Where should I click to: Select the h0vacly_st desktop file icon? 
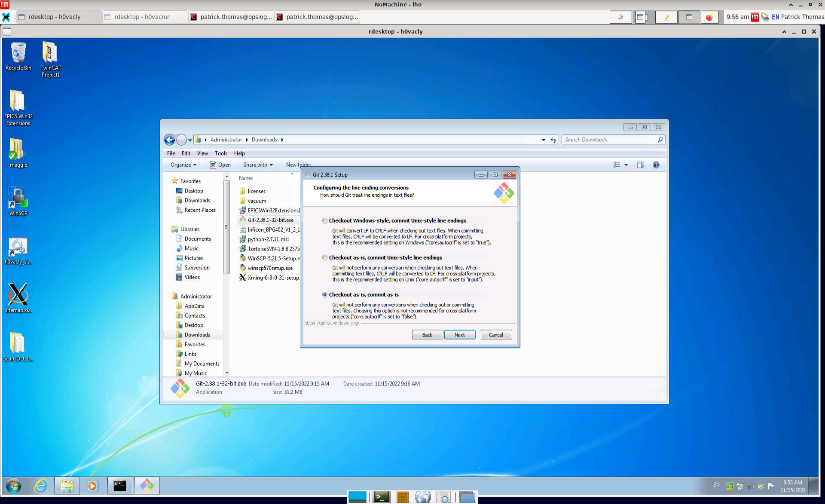point(18,250)
